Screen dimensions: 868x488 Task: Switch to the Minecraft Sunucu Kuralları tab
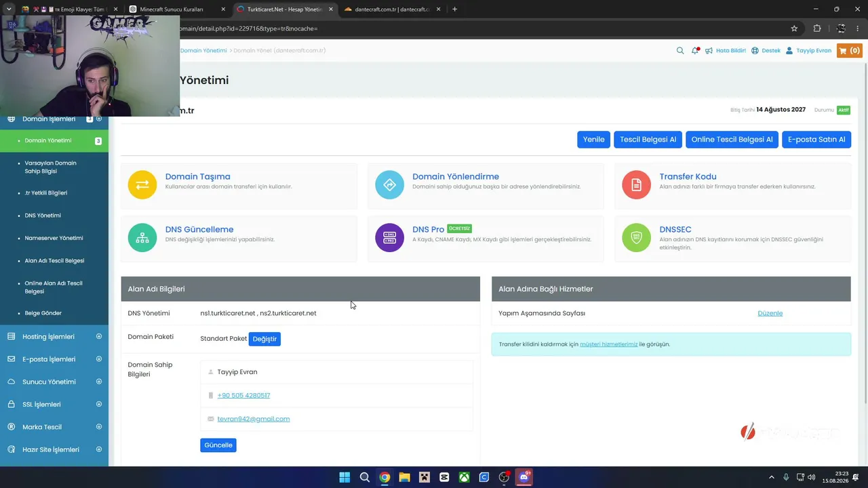tap(176, 9)
